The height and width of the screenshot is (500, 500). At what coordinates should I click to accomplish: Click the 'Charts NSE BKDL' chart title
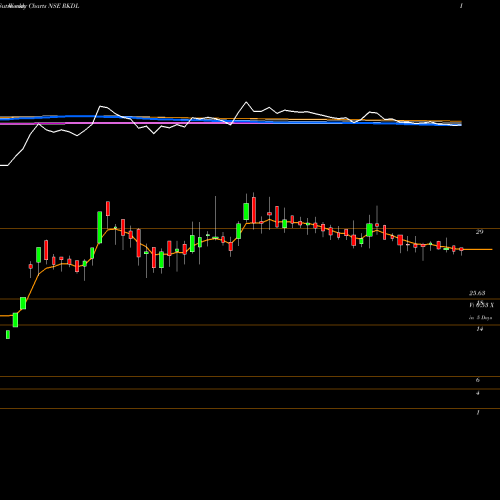click(x=54, y=6)
